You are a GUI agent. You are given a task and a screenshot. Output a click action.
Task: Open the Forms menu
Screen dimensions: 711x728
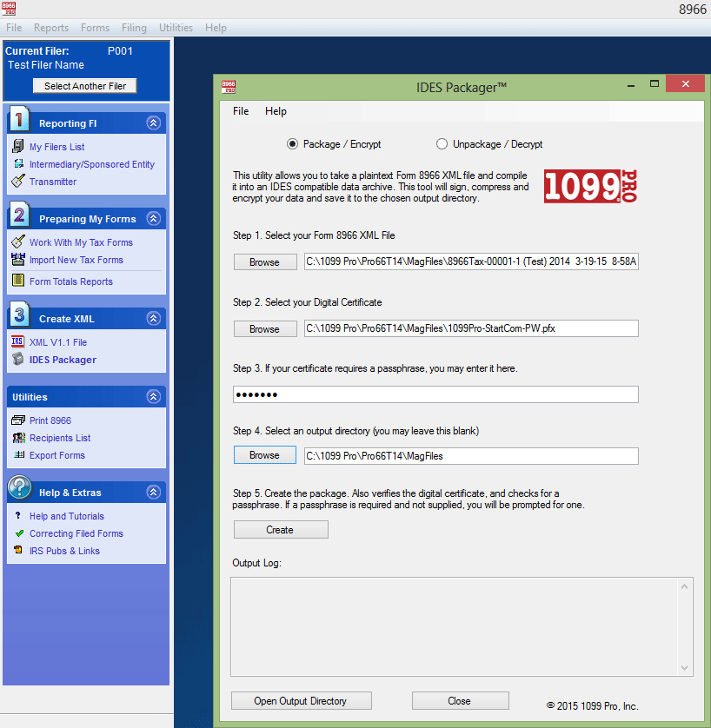pyautogui.click(x=96, y=28)
